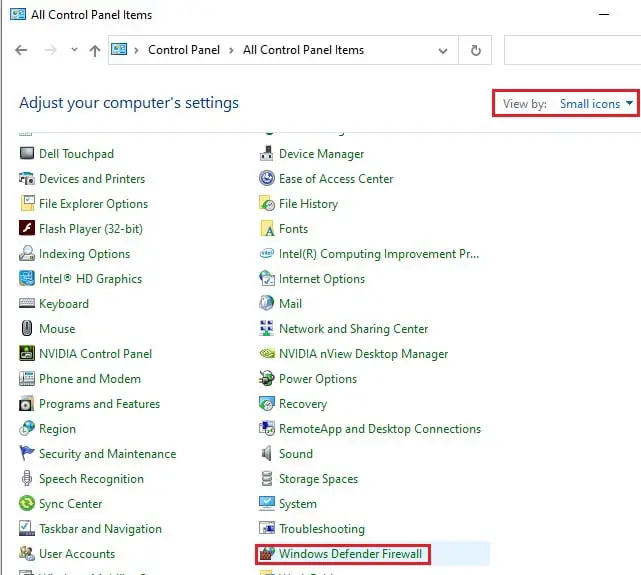Expand chevron after Control Panel breadcrumb

(x=231, y=50)
